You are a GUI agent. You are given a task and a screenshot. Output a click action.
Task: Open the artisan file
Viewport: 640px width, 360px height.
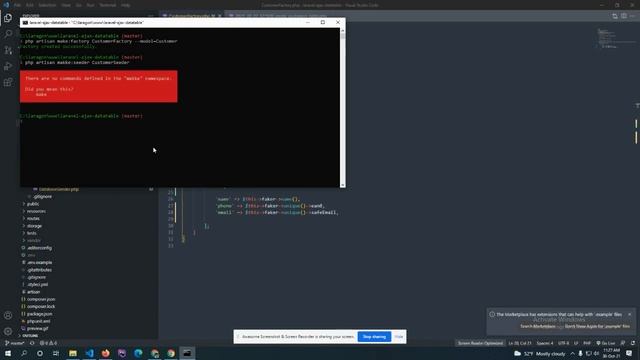33,292
